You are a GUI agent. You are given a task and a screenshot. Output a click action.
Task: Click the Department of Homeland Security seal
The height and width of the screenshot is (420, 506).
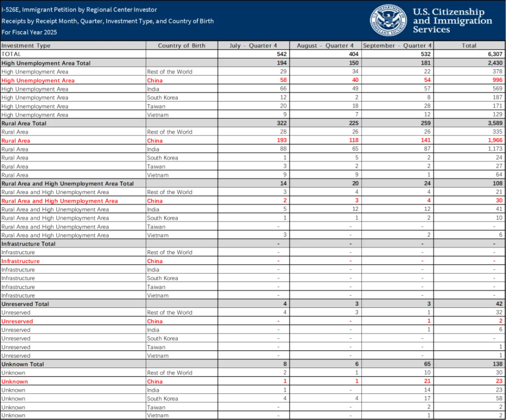coord(388,20)
